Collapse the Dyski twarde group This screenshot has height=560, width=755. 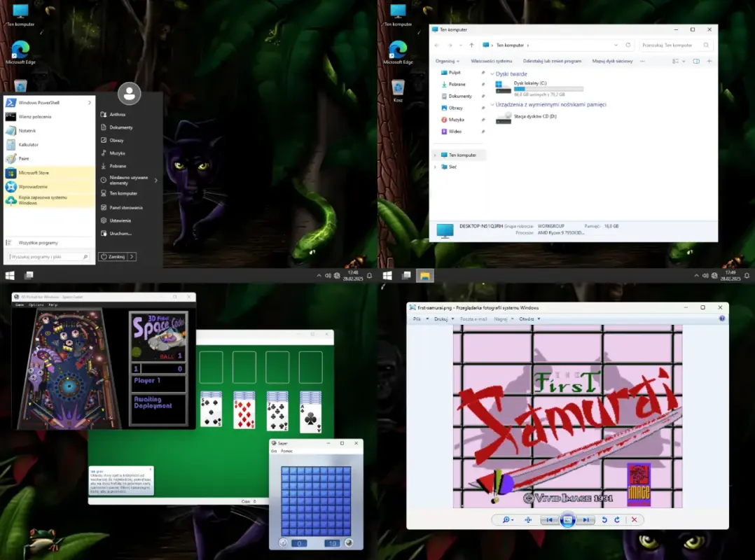[492, 74]
